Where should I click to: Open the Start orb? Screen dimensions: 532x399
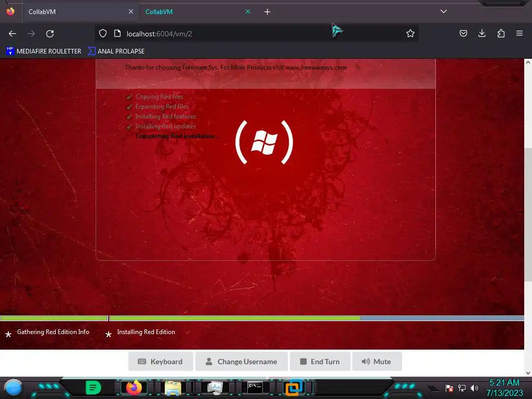13,388
